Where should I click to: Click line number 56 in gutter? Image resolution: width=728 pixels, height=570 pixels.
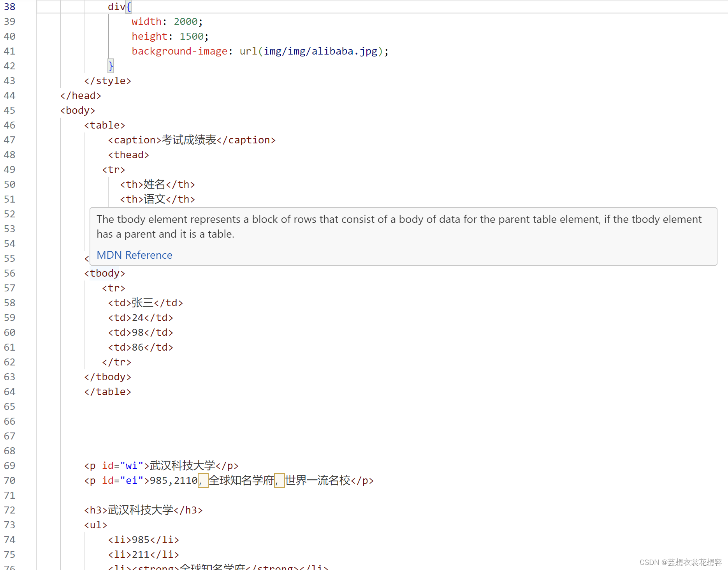pos(10,273)
